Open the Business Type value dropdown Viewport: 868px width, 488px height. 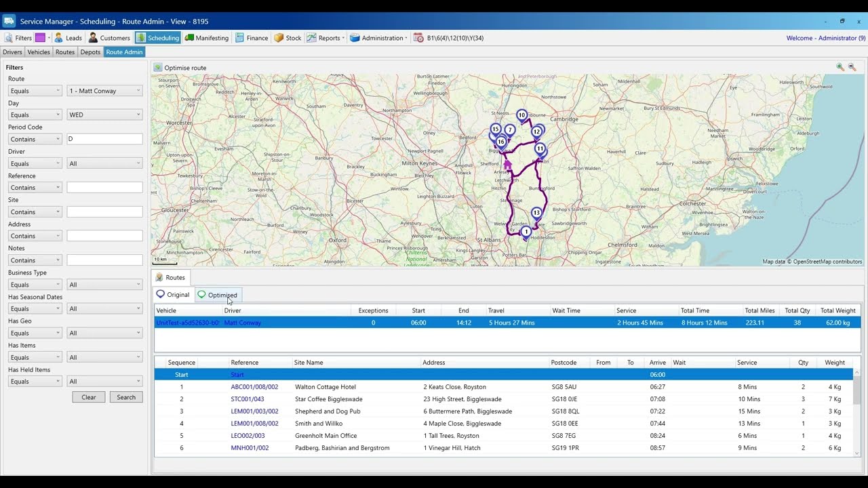coord(104,285)
